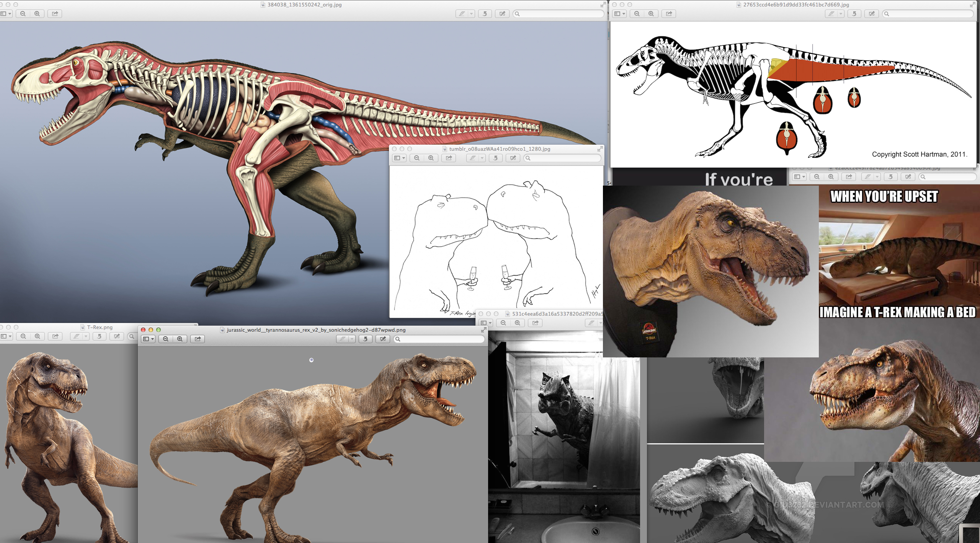Screen dimensions: 980x543
Task: Rotate the 'When you're upset' meme image
Action: click(x=891, y=177)
